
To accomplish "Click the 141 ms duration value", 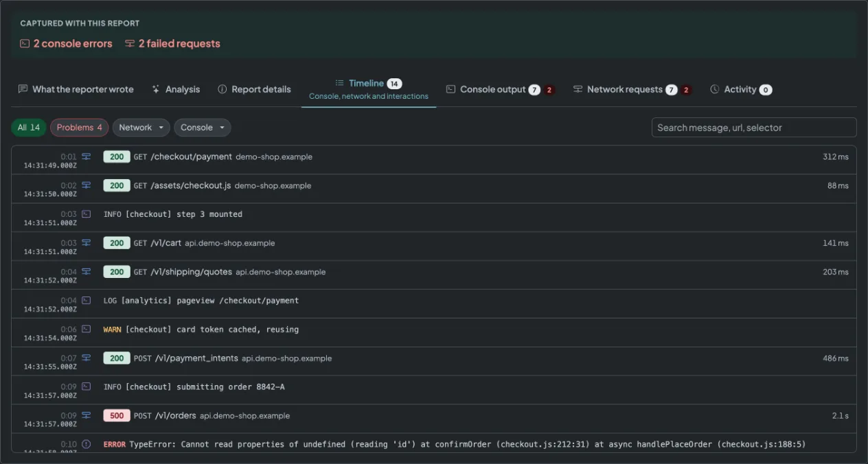I will (x=836, y=243).
